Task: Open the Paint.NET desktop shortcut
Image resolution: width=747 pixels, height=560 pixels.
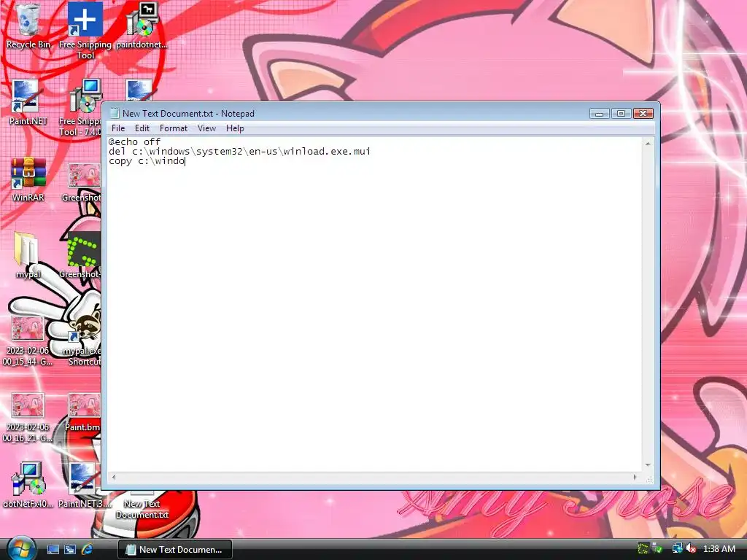Action: click(28, 102)
